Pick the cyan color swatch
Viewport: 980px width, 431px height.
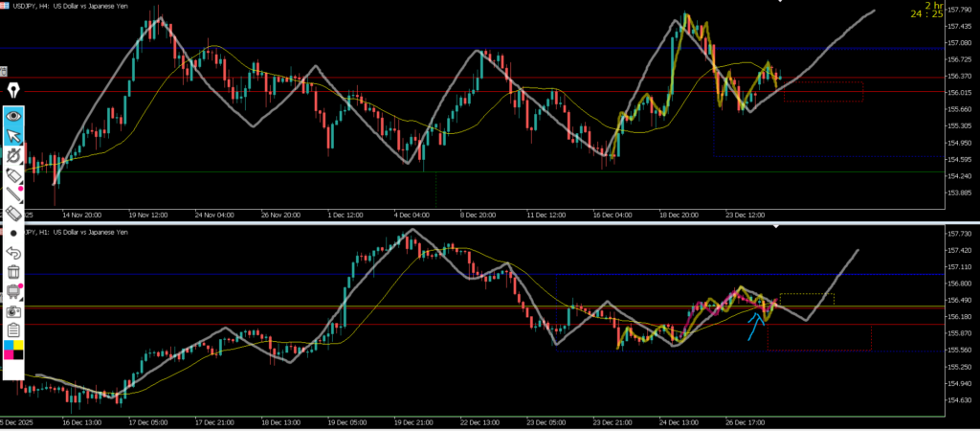coord(9,345)
